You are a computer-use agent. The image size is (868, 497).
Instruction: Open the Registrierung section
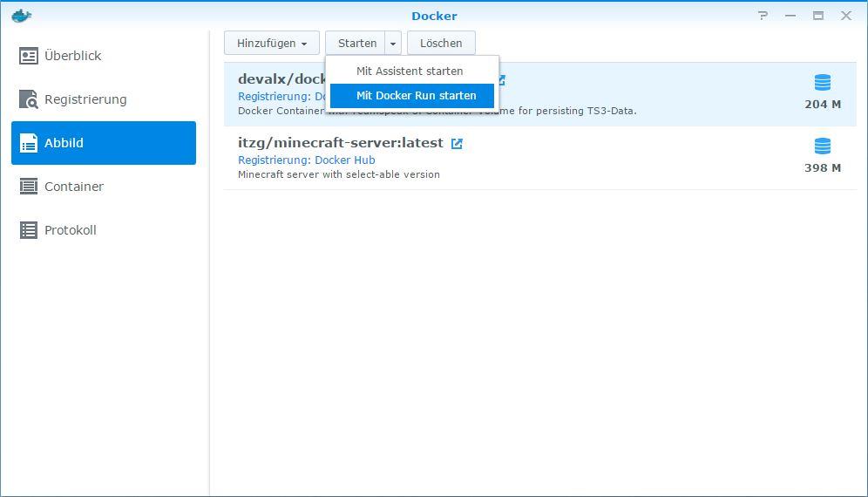tap(104, 99)
